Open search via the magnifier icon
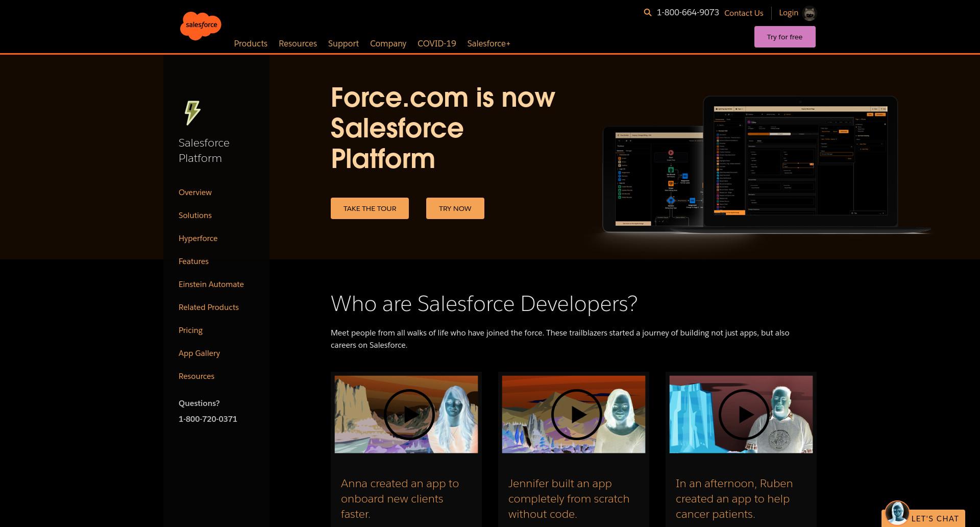The height and width of the screenshot is (527, 980). click(648, 13)
